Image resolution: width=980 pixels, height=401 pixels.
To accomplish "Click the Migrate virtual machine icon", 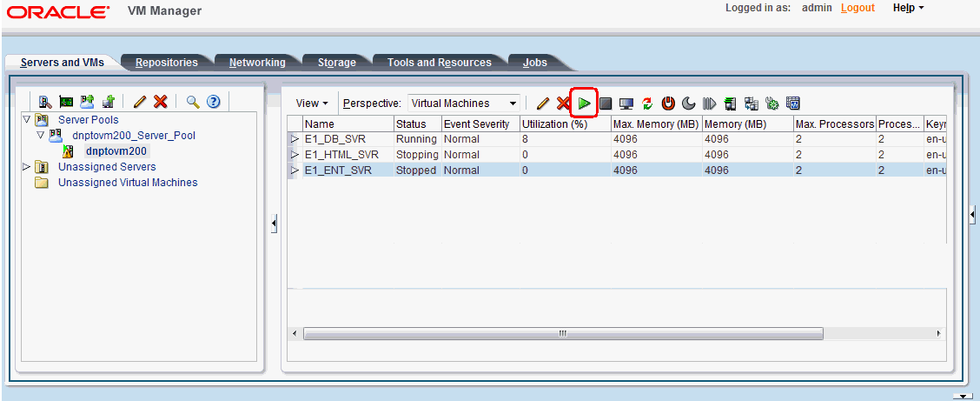I will click(x=730, y=104).
